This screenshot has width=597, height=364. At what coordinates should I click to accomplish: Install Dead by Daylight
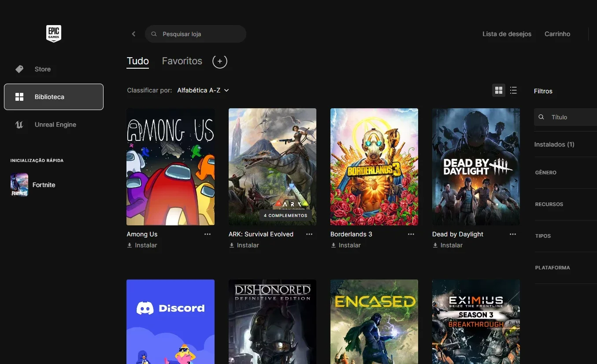[447, 245]
